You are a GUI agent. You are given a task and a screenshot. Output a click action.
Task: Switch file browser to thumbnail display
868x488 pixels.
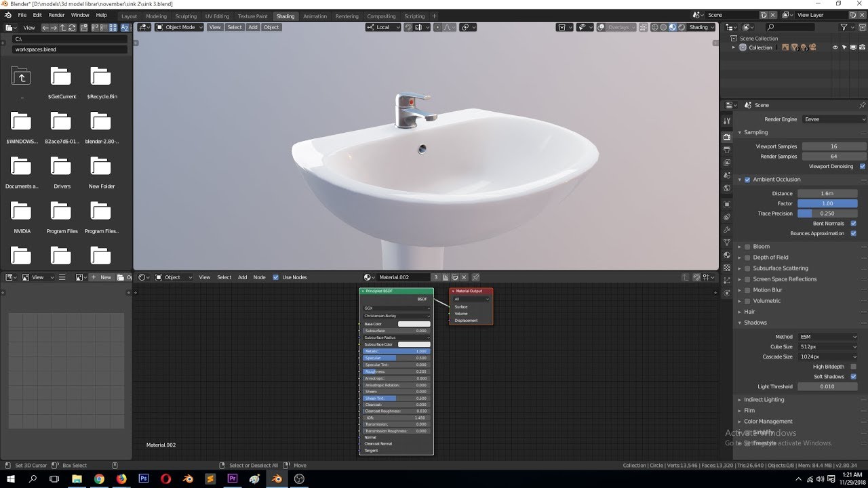[113, 28]
